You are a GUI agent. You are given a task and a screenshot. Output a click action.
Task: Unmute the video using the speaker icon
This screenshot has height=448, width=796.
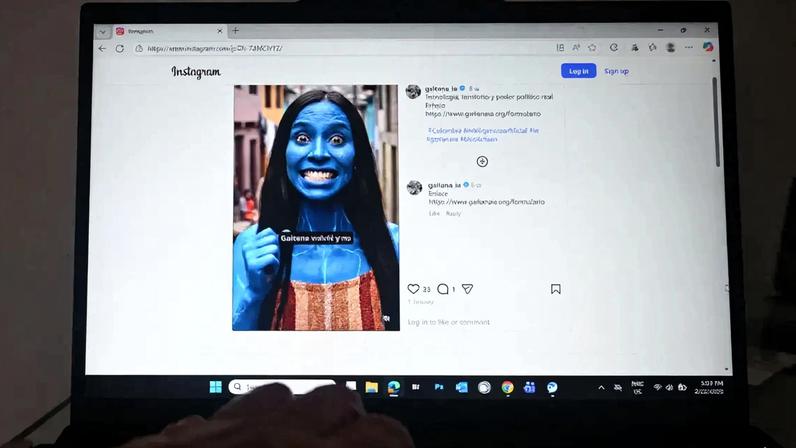click(387, 318)
